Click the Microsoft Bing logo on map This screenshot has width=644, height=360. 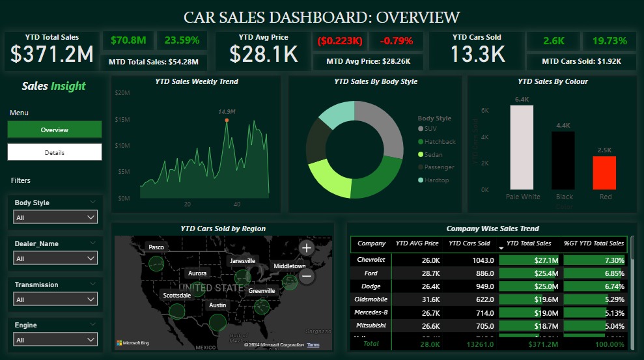point(133,343)
